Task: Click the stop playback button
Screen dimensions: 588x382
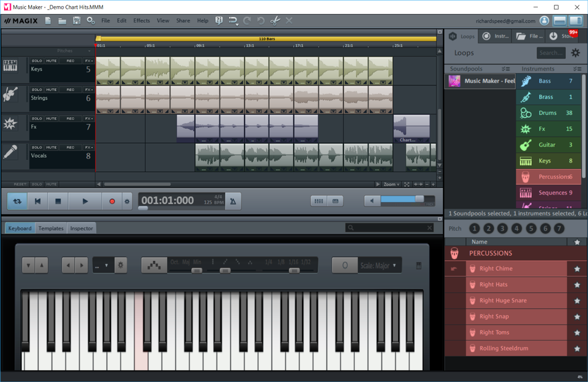Action: coord(57,201)
